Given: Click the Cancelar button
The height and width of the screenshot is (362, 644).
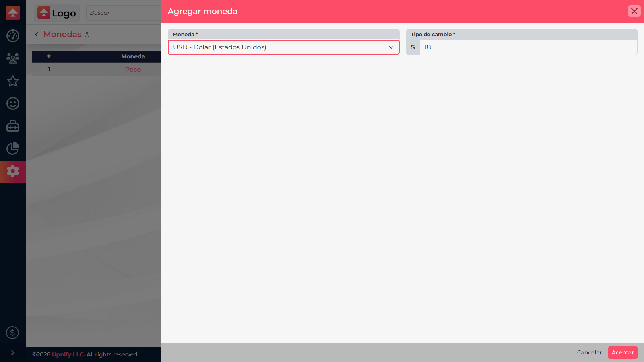Looking at the screenshot, I should (x=589, y=352).
